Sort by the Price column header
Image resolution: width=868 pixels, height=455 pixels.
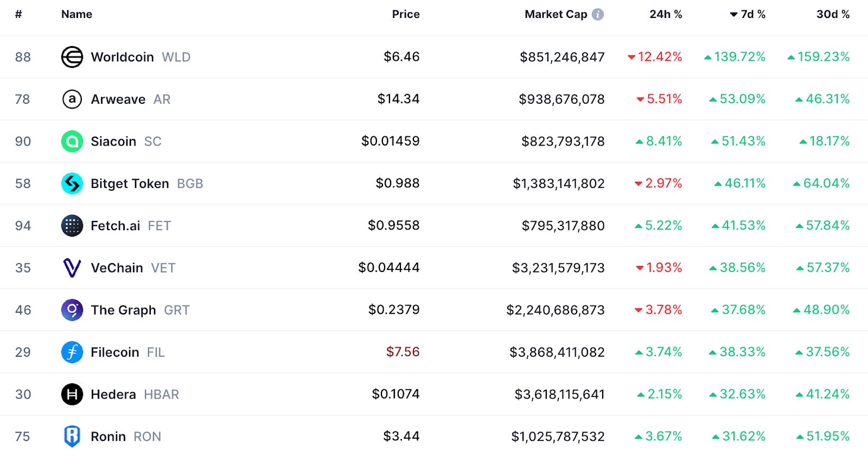[406, 14]
